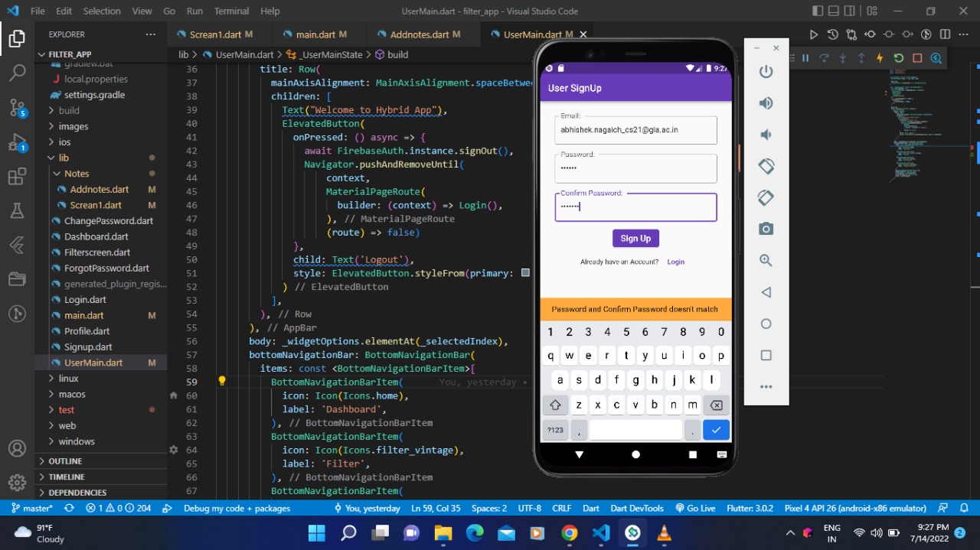Click emulator power button
Image resolution: width=980 pixels, height=550 pixels.
(766, 72)
